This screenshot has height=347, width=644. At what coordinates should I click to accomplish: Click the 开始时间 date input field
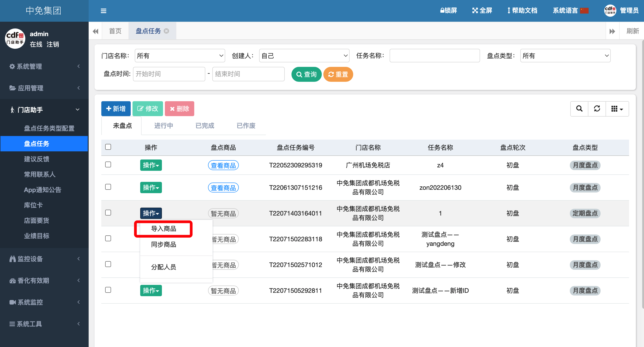point(169,74)
